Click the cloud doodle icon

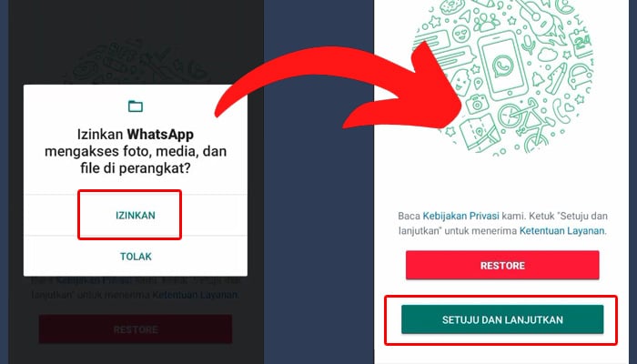(x=549, y=54)
